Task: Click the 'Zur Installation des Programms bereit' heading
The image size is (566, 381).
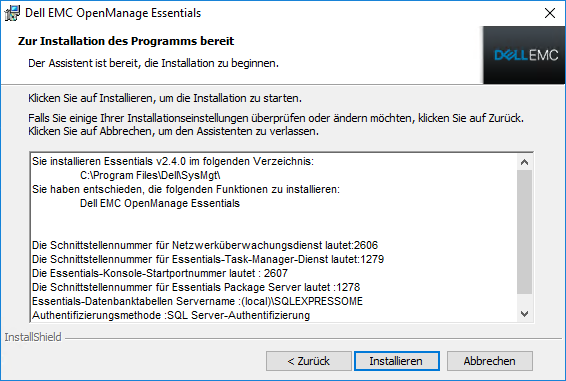Action: coord(126,41)
